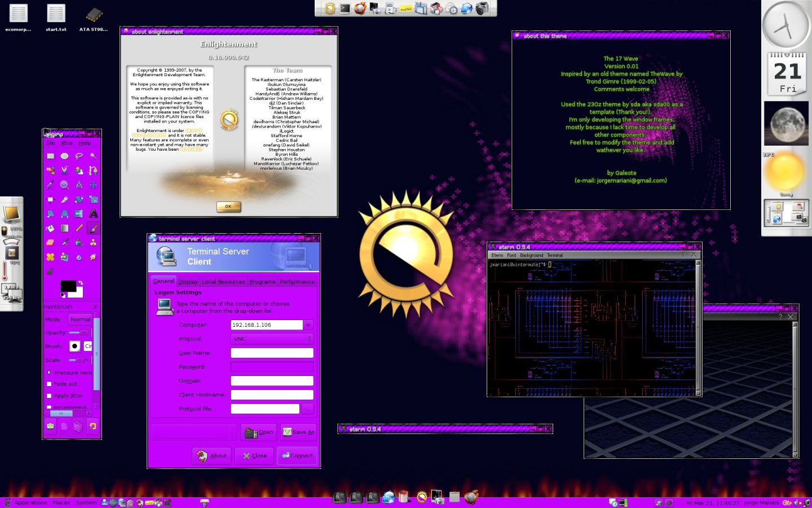Select the Eraser tool in GIMP
The height and width of the screenshot is (508, 812).
coord(50,243)
